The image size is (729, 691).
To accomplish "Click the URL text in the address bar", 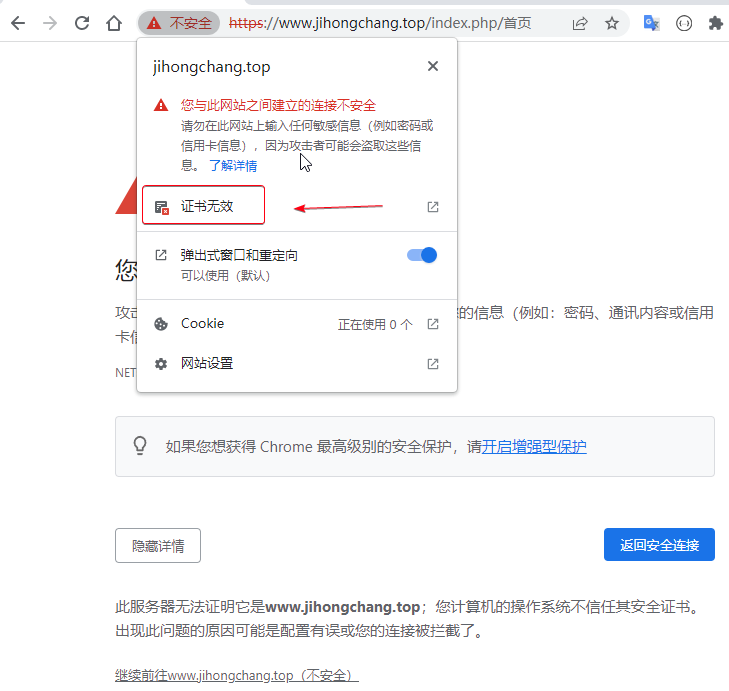I will click(x=380, y=23).
